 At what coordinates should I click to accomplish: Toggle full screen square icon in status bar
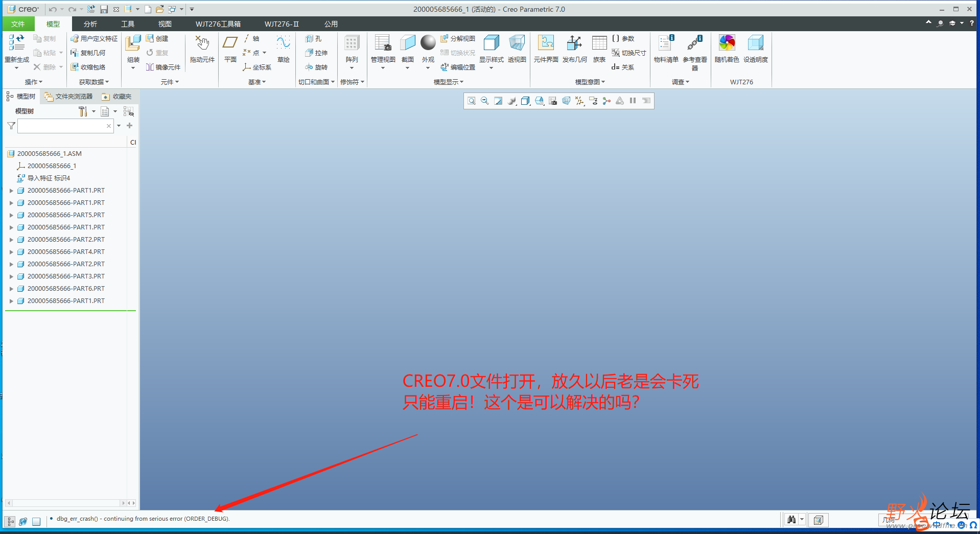click(x=36, y=521)
